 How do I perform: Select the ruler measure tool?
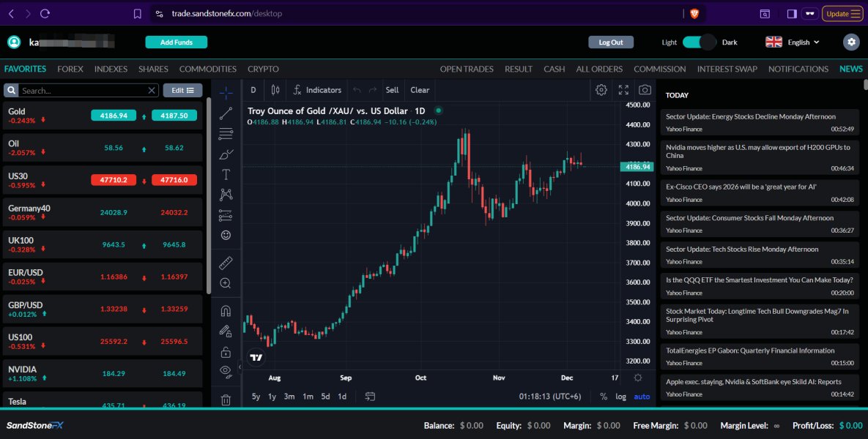pos(226,262)
